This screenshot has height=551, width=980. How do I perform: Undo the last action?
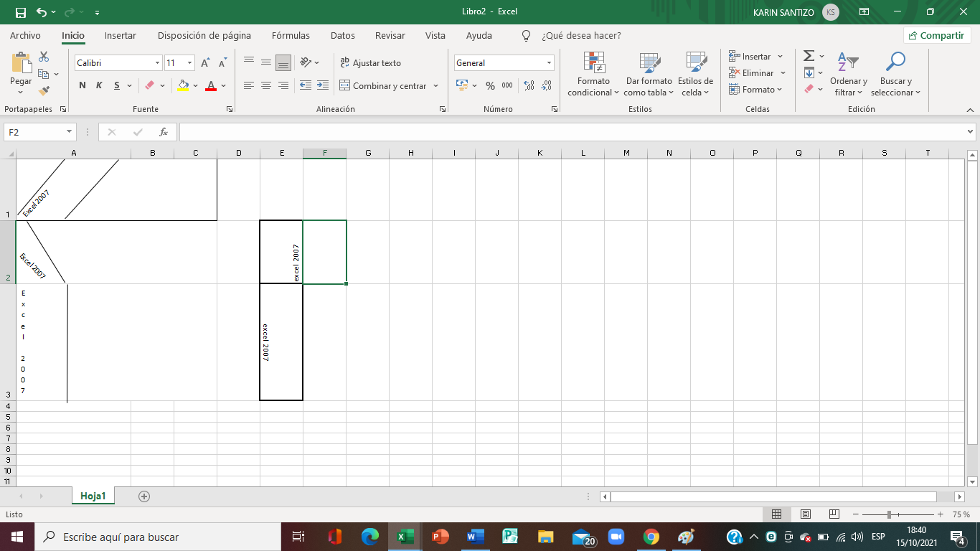[42, 12]
